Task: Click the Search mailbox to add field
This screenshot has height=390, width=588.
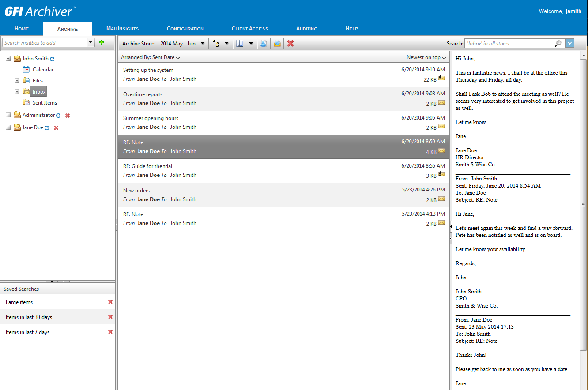Action: pos(45,43)
